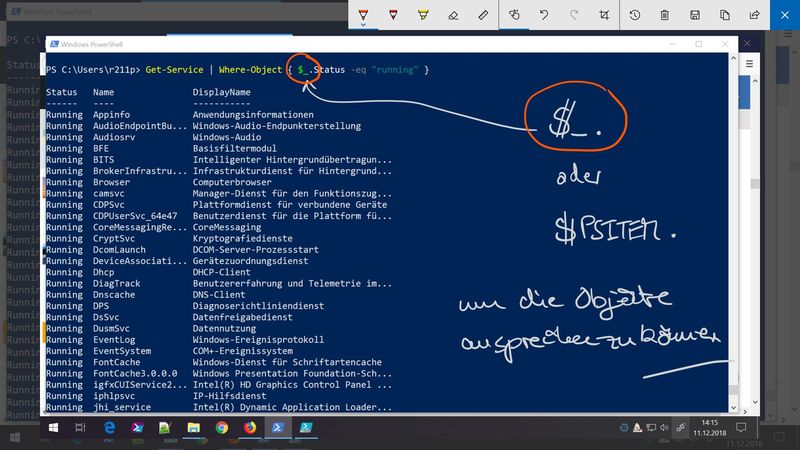
Task: Undo the last ink stroke
Action: (544, 15)
